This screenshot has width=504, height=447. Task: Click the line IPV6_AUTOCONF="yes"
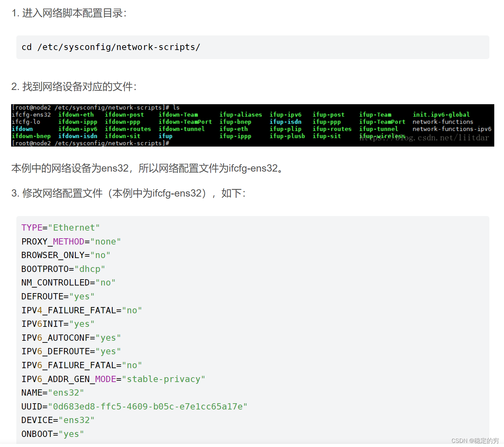[x=71, y=338]
